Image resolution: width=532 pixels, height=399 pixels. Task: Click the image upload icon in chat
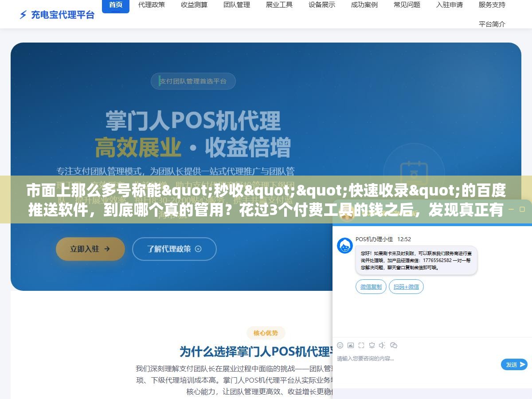pos(351,345)
